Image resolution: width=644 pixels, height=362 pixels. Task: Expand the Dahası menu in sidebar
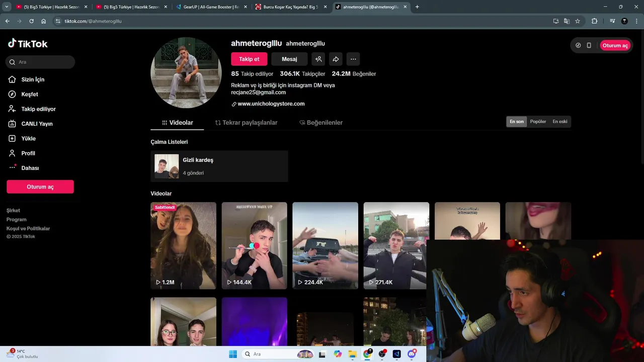[x=30, y=168]
